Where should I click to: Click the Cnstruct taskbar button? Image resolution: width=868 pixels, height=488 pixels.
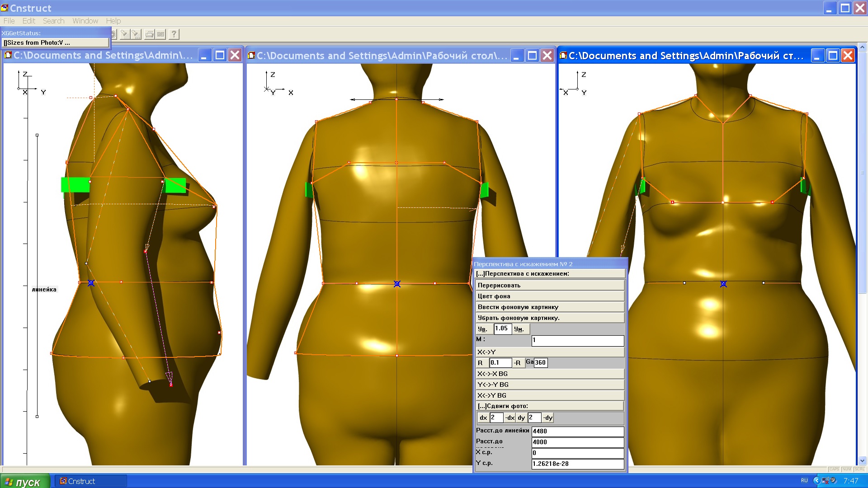tap(90, 481)
